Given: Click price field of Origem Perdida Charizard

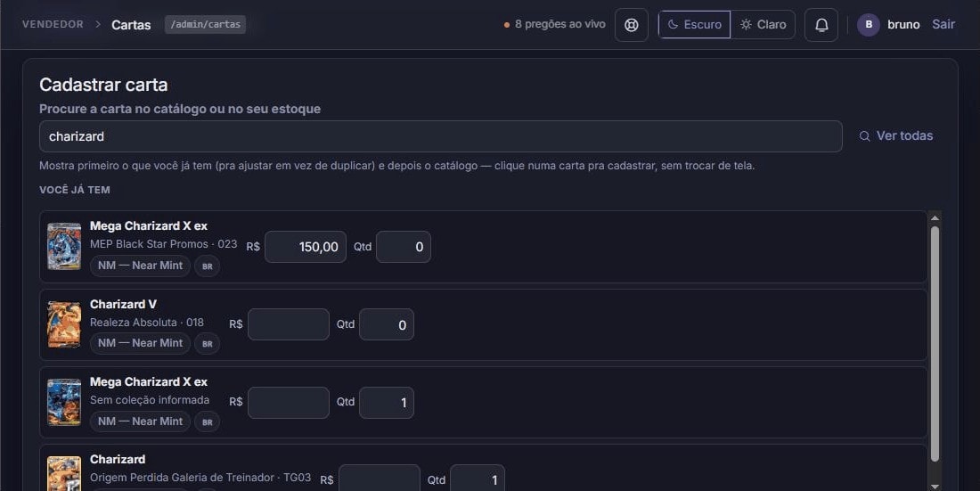Looking at the screenshot, I should coord(380,479).
